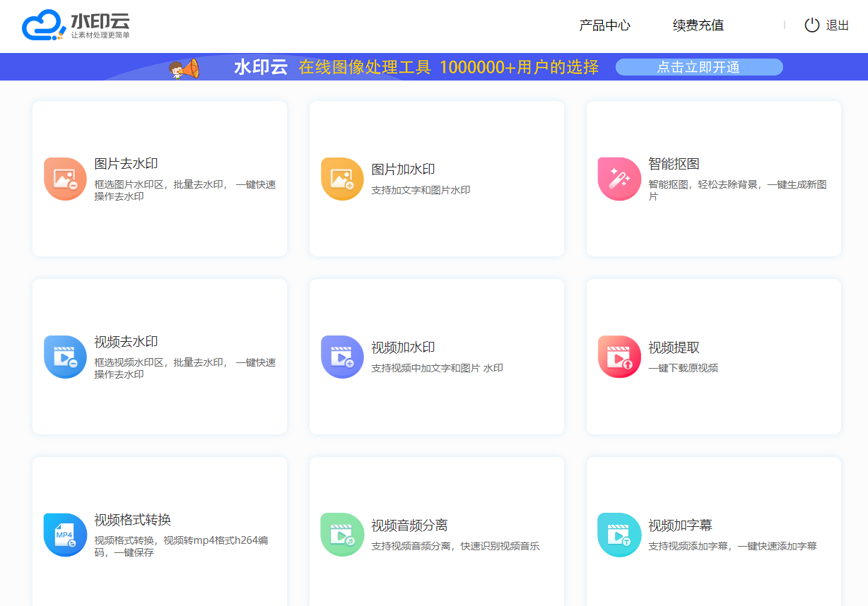Select the 视频去水印 blue icon
The image size is (868, 606).
tap(65, 357)
